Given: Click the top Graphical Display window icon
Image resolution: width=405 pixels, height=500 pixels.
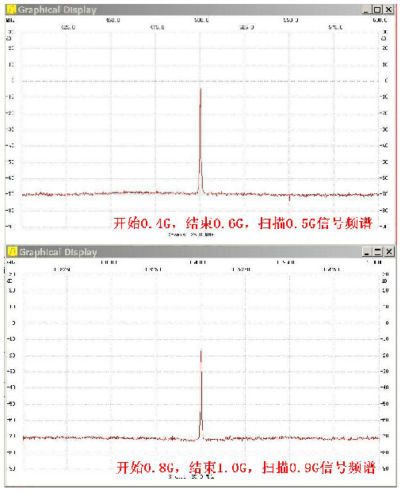Looking at the screenshot, I should pos(11,9).
